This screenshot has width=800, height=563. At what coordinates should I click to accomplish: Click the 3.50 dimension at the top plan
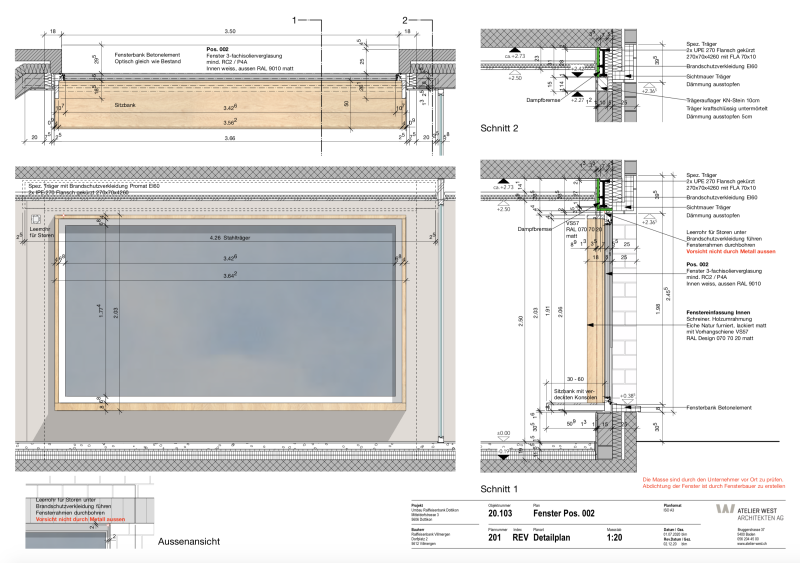[230, 32]
